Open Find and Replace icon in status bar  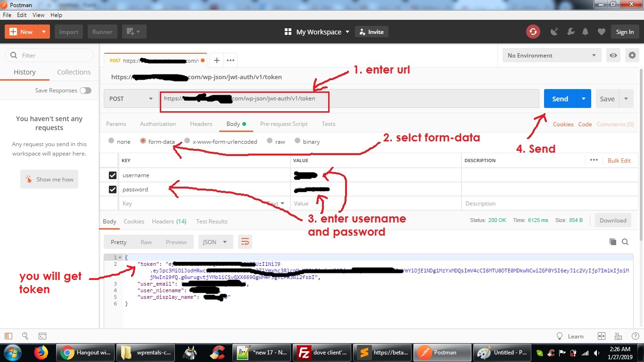(25, 336)
